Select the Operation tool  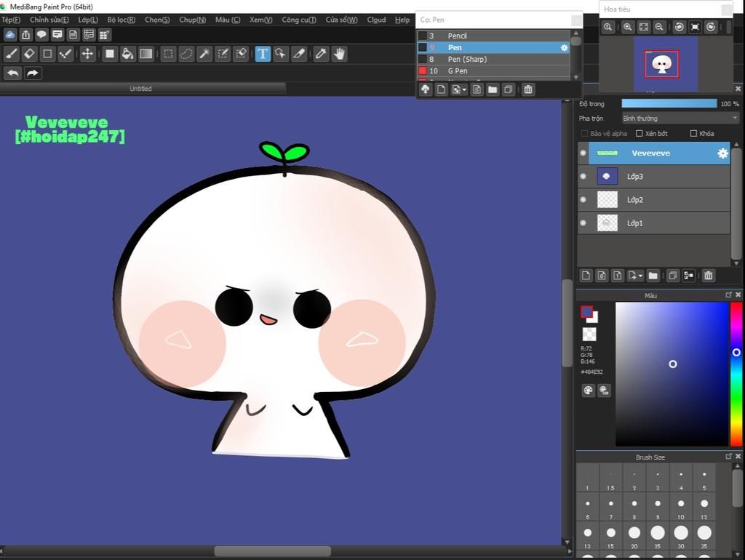pyautogui.click(x=281, y=54)
